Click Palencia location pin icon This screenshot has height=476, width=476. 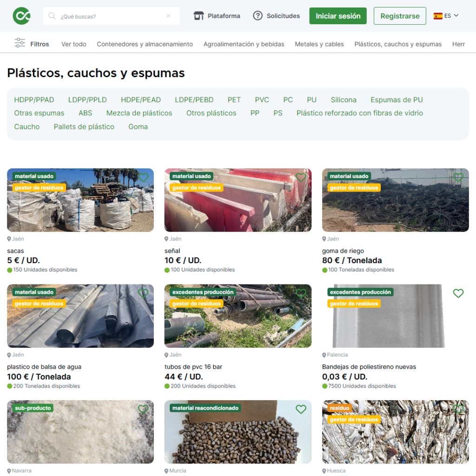[x=324, y=355]
